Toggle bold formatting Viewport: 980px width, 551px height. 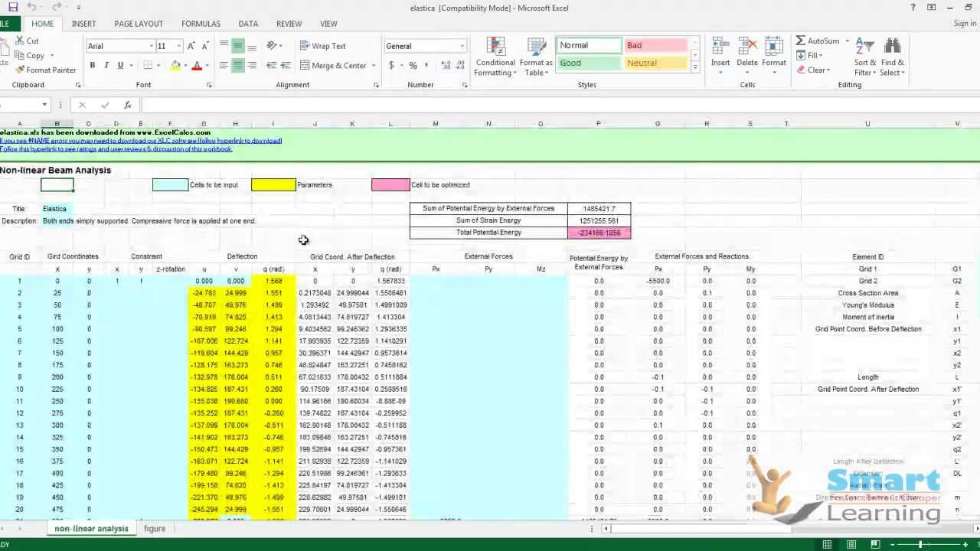click(x=92, y=65)
